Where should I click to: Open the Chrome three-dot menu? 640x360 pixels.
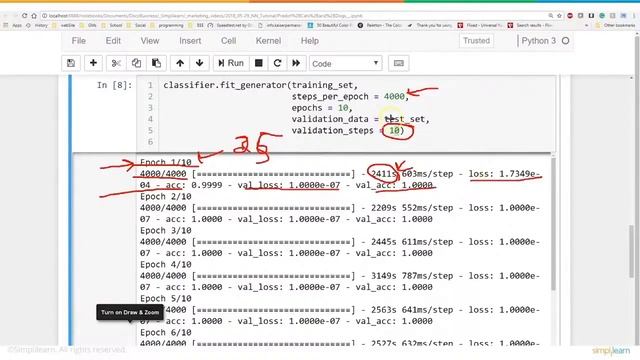pos(634,16)
